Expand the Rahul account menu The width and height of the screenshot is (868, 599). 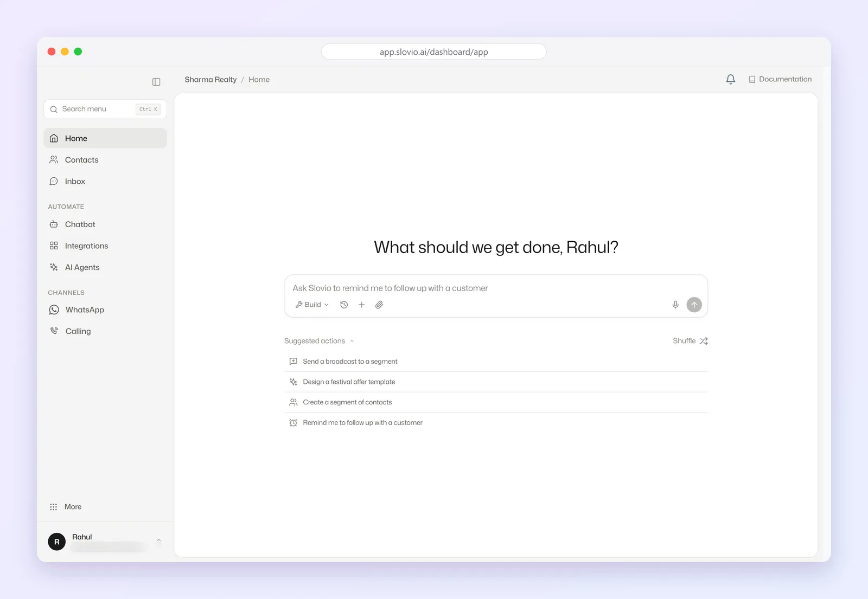[x=159, y=540]
